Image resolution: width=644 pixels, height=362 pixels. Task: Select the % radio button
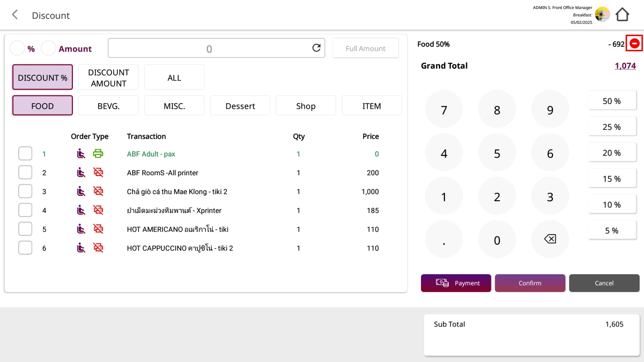pos(17,48)
